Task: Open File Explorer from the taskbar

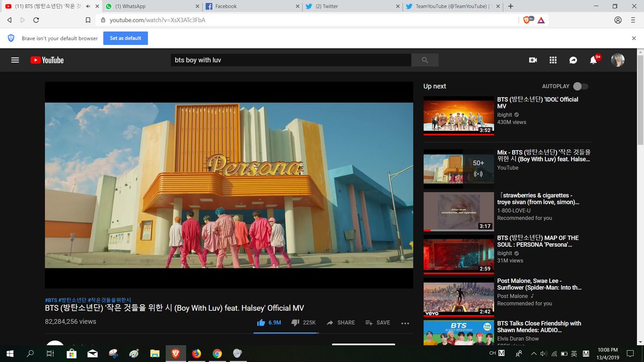Action: coord(155,353)
